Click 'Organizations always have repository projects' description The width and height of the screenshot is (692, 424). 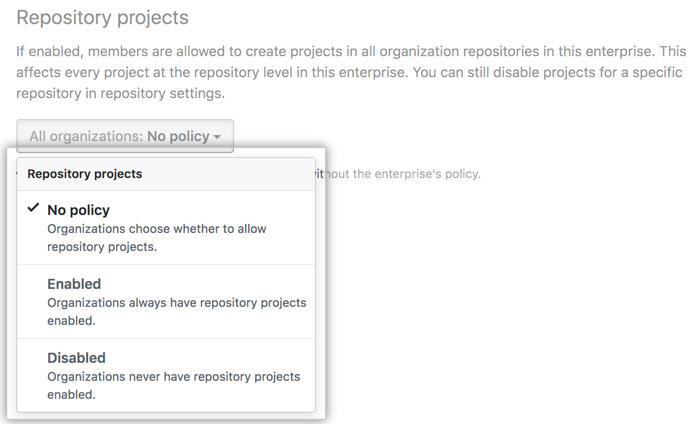point(176,303)
